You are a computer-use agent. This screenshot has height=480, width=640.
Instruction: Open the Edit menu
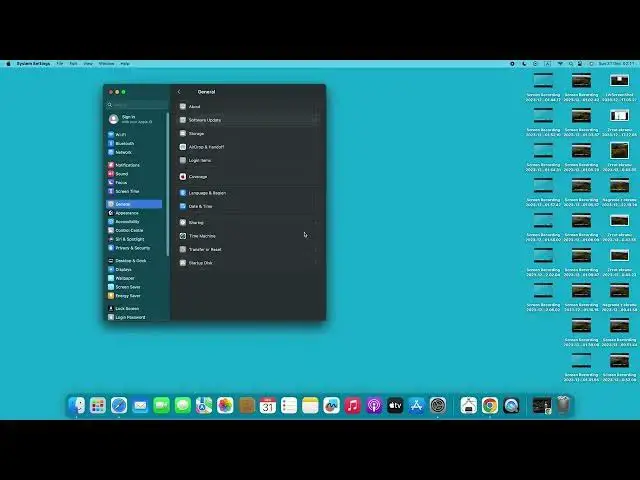point(73,64)
